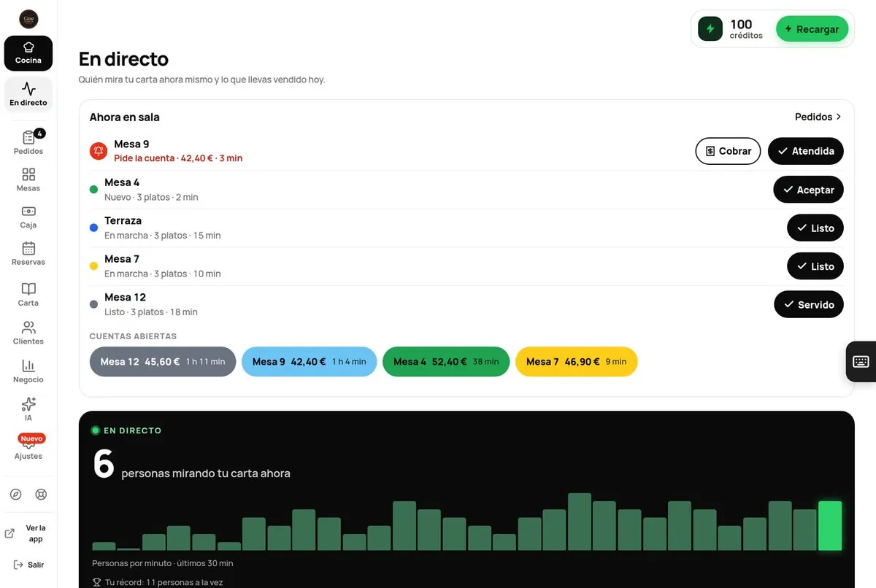Screen dimensions: 876x588
Task: Open the floating keyboard icon button
Action: [x=861, y=362]
